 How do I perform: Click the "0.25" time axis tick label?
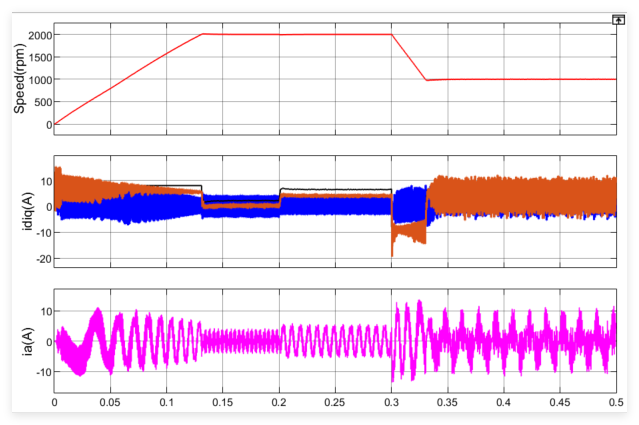coord(335,403)
